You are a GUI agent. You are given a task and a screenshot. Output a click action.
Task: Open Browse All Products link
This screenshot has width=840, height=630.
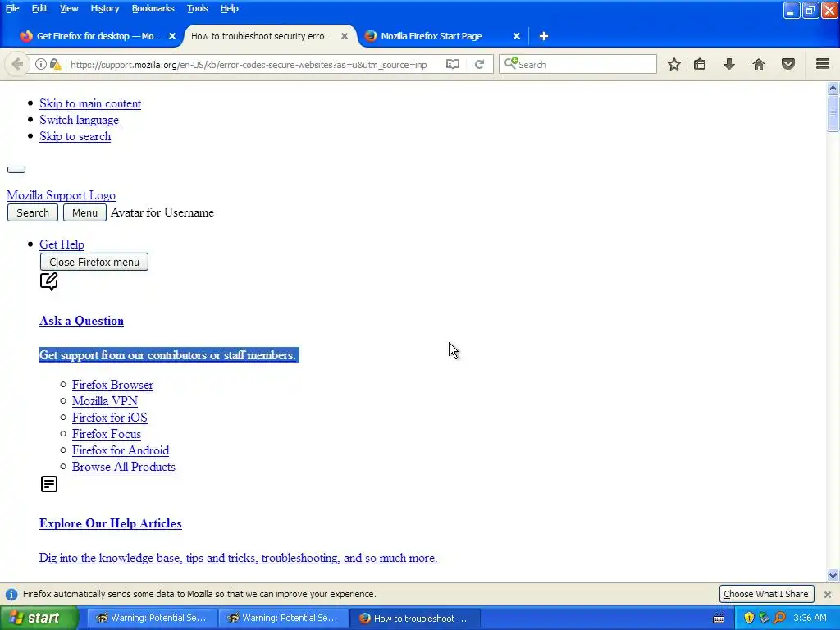point(123,467)
